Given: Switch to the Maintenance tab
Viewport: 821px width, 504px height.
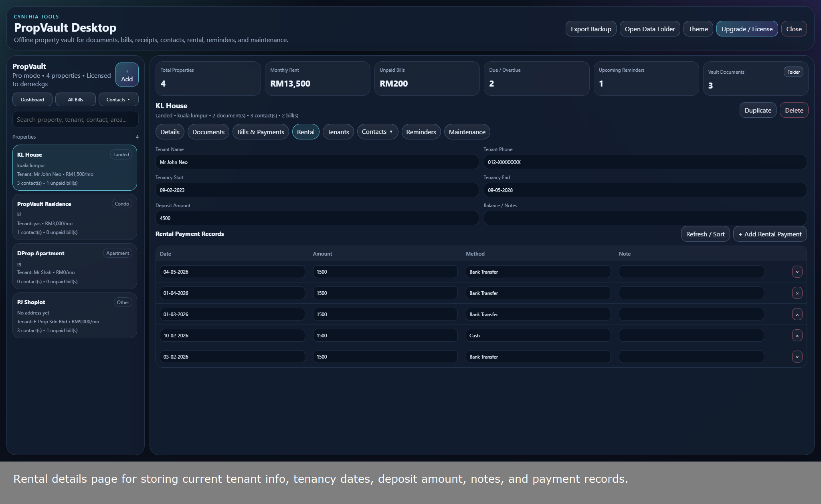Looking at the screenshot, I should (467, 132).
